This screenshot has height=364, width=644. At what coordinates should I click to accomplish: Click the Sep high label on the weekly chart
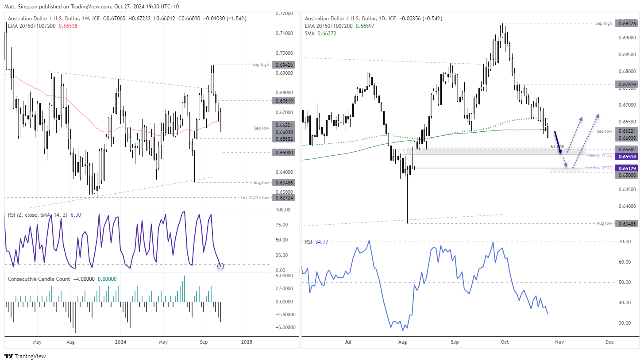pos(260,65)
